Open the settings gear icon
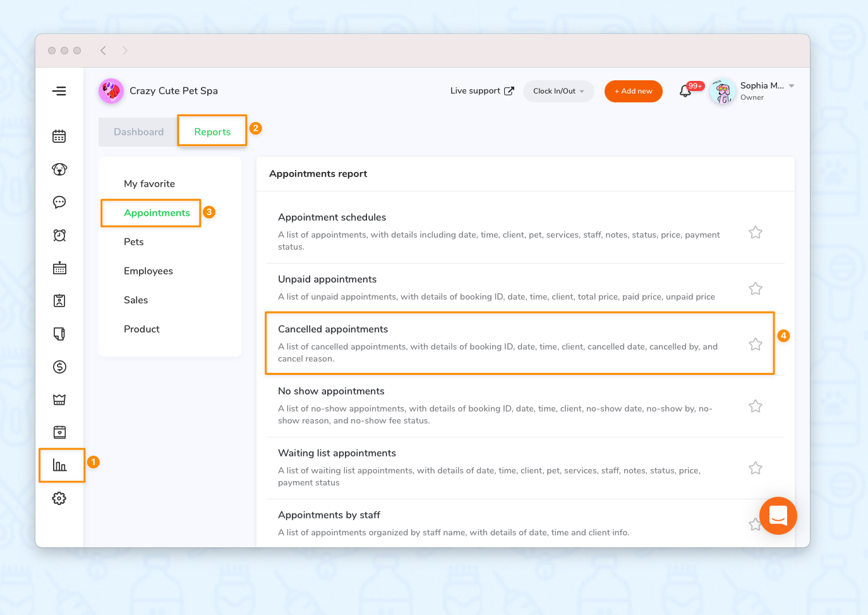The image size is (868, 615). point(59,498)
